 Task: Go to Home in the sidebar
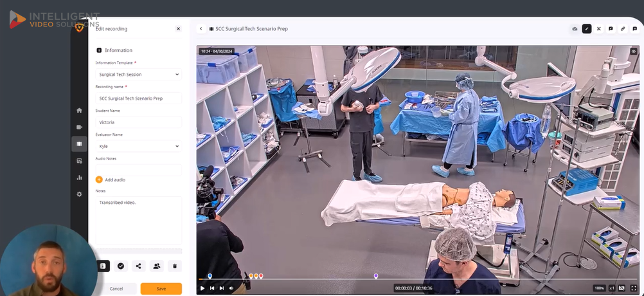(79, 111)
